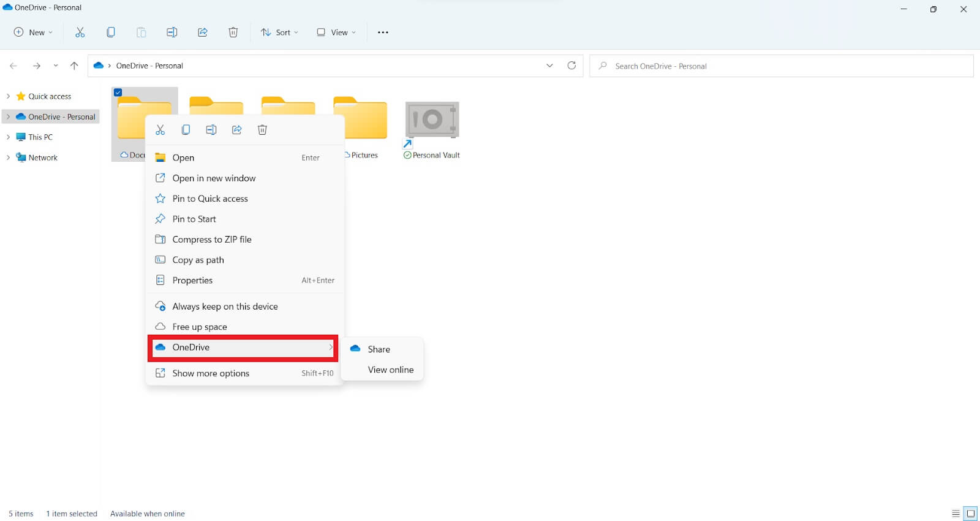Image resolution: width=980 pixels, height=521 pixels.
Task: Click View online in the OneDrive submenu
Action: pos(390,370)
